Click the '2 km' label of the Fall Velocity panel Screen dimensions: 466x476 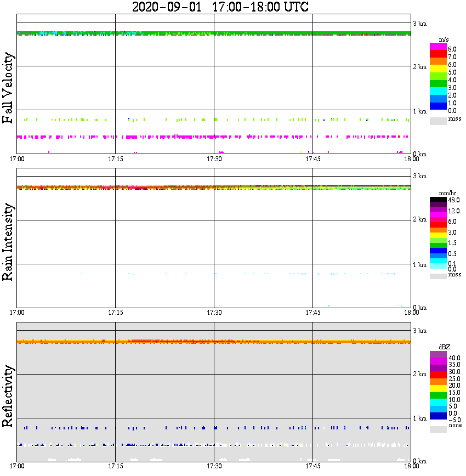click(x=419, y=67)
